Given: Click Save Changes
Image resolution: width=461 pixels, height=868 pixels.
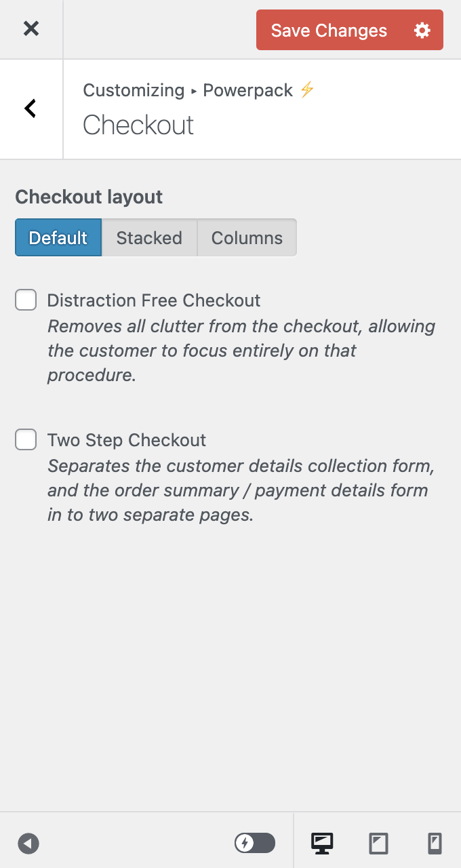Looking at the screenshot, I should click(328, 30).
